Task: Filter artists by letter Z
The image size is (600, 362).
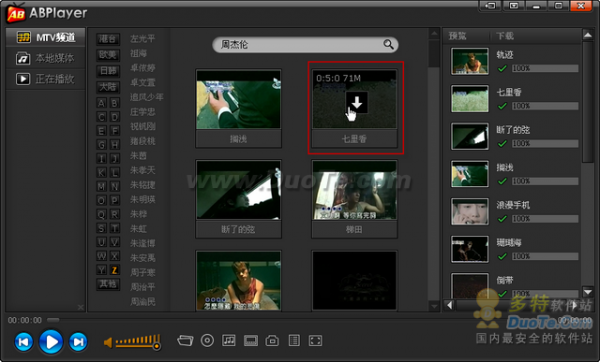Action: [114, 270]
